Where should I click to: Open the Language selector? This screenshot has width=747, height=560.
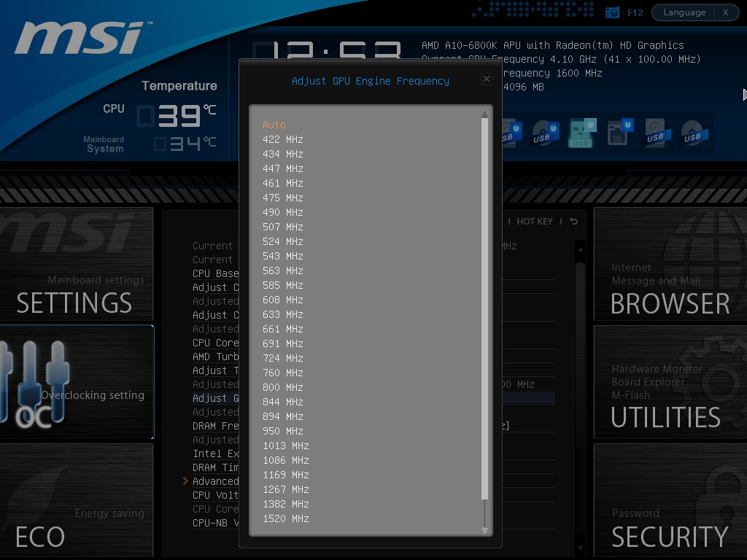pyautogui.click(x=684, y=12)
